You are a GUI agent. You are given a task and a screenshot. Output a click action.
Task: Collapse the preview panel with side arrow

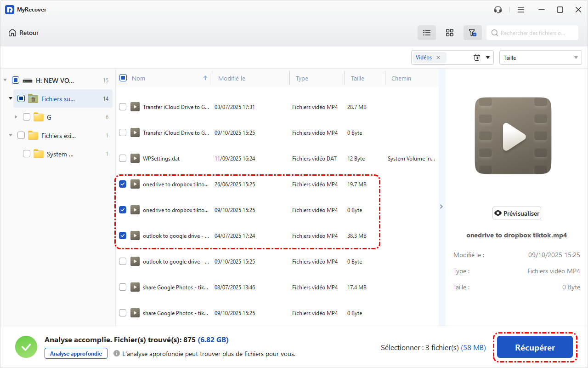pyautogui.click(x=441, y=207)
